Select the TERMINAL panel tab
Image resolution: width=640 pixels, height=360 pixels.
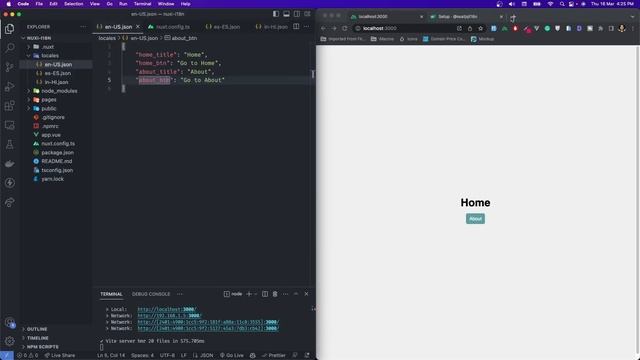coord(111,294)
